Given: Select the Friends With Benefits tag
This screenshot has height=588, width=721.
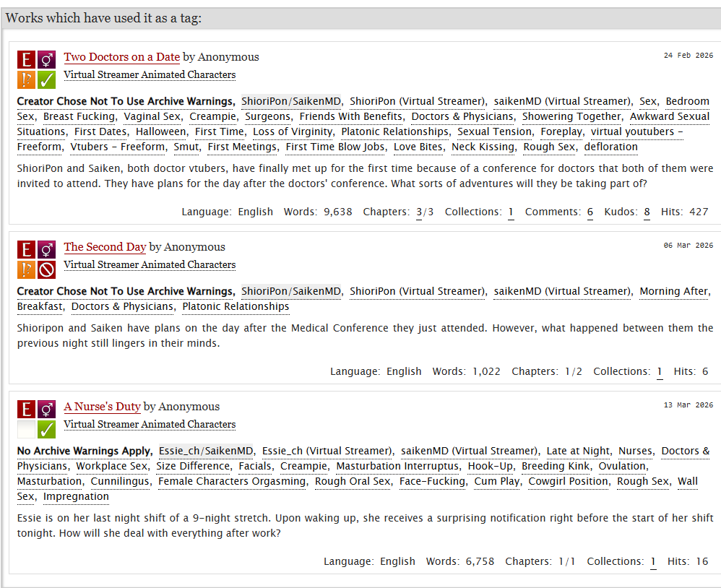Looking at the screenshot, I should click(351, 116).
